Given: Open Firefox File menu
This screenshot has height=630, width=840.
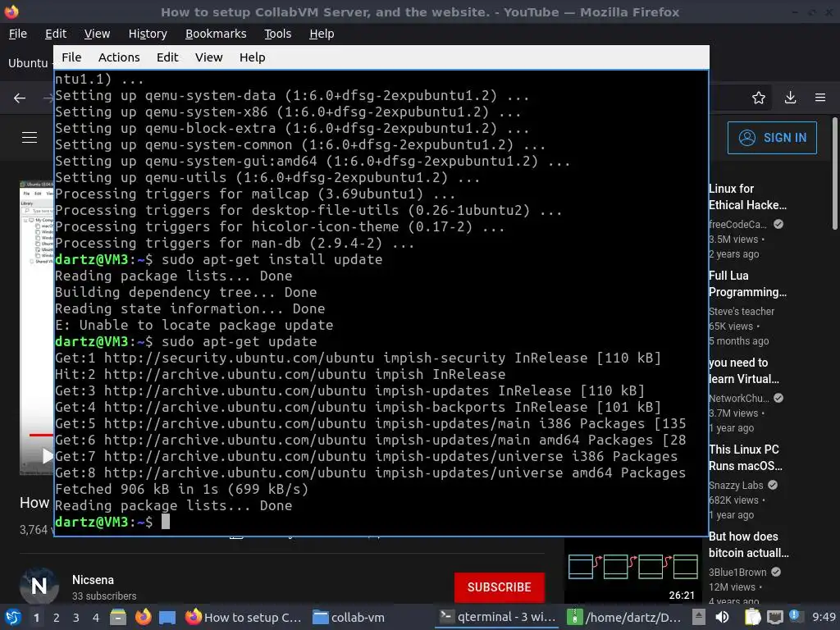Looking at the screenshot, I should tap(18, 34).
